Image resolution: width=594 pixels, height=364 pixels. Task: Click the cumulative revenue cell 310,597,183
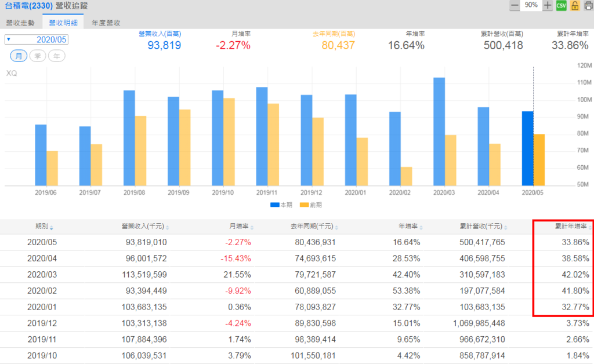(x=482, y=275)
